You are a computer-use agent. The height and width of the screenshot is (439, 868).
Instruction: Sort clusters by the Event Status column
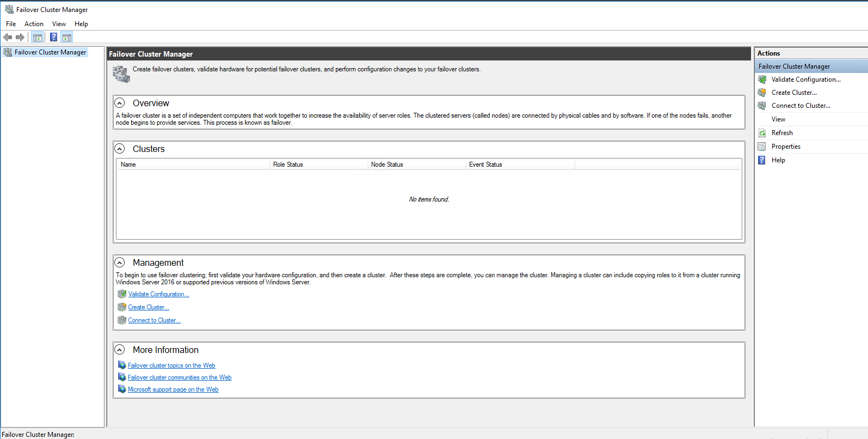tap(520, 164)
